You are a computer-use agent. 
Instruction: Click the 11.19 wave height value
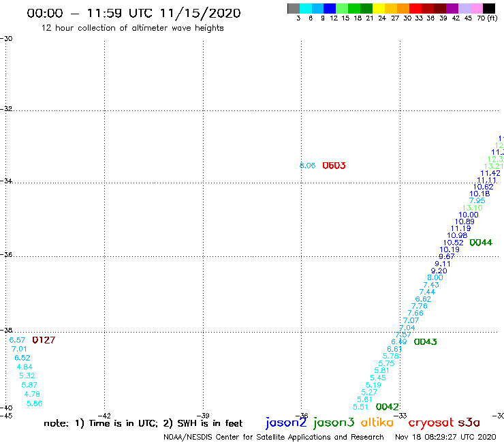[x=460, y=228]
